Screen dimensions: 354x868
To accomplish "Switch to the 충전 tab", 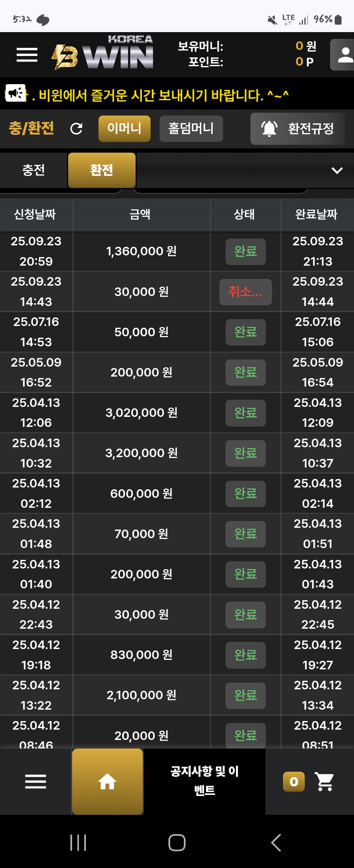I will click(x=34, y=170).
